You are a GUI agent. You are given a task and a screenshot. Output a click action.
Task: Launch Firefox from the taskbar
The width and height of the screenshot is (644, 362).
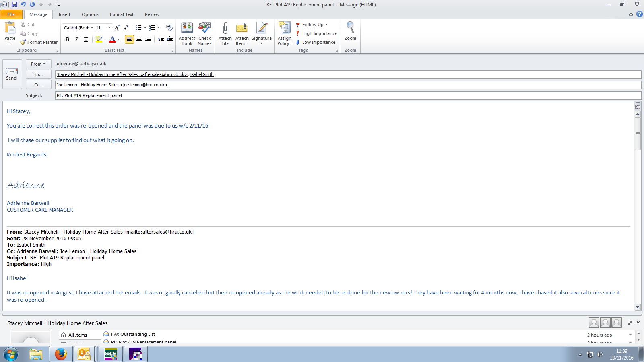[x=61, y=354]
